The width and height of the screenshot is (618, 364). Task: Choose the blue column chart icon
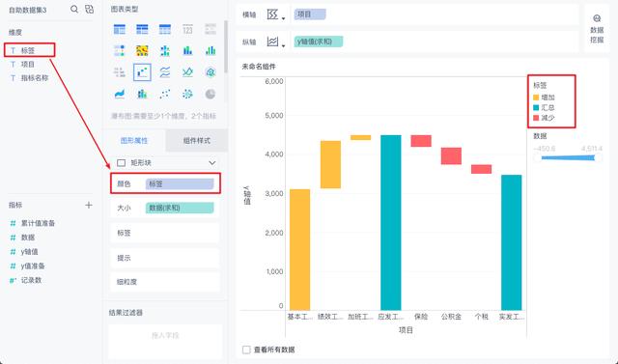pos(187,50)
